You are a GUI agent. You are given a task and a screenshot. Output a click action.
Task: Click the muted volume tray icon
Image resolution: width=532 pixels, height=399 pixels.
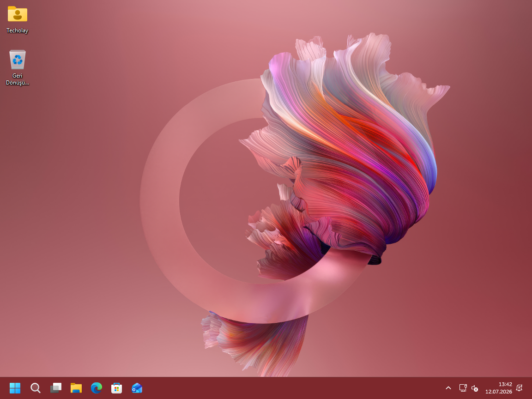475,388
